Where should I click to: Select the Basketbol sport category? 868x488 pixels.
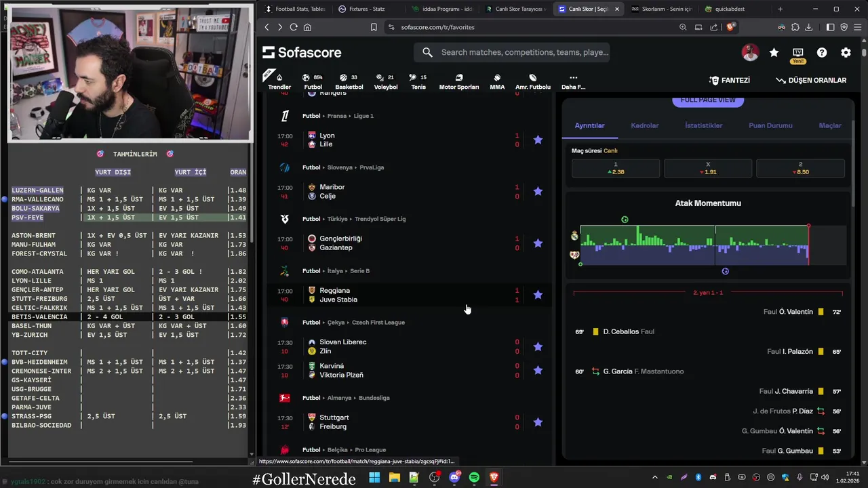click(x=349, y=81)
